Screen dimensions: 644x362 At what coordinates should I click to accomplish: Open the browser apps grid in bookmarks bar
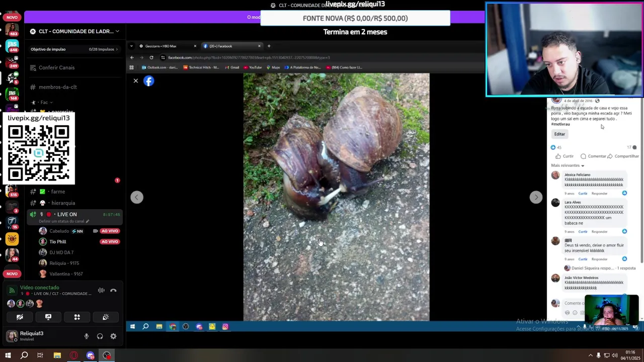132,67
